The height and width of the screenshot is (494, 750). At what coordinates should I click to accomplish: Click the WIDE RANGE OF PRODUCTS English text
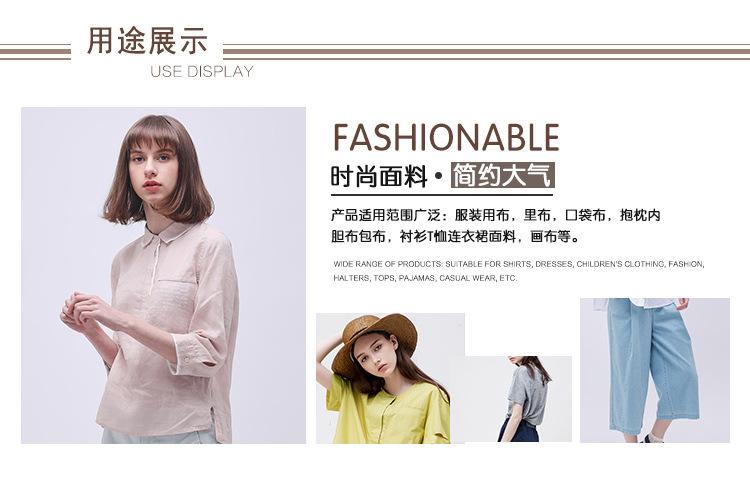tap(518, 264)
